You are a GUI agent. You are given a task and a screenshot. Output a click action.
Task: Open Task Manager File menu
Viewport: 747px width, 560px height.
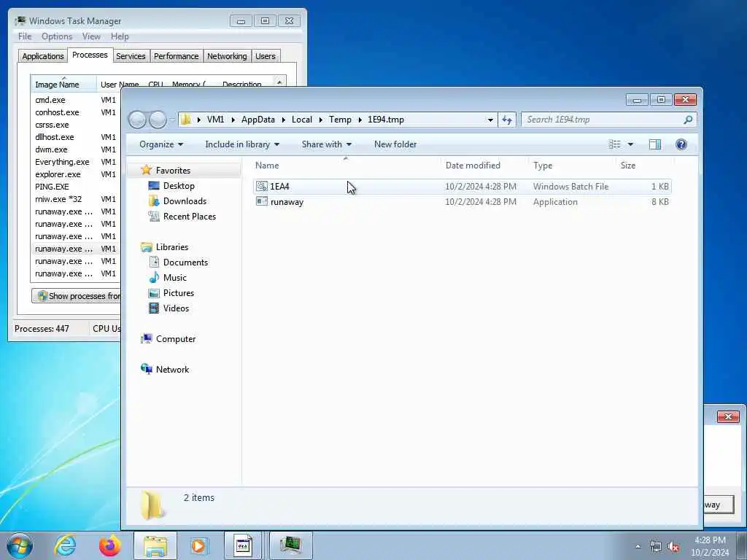25,36
